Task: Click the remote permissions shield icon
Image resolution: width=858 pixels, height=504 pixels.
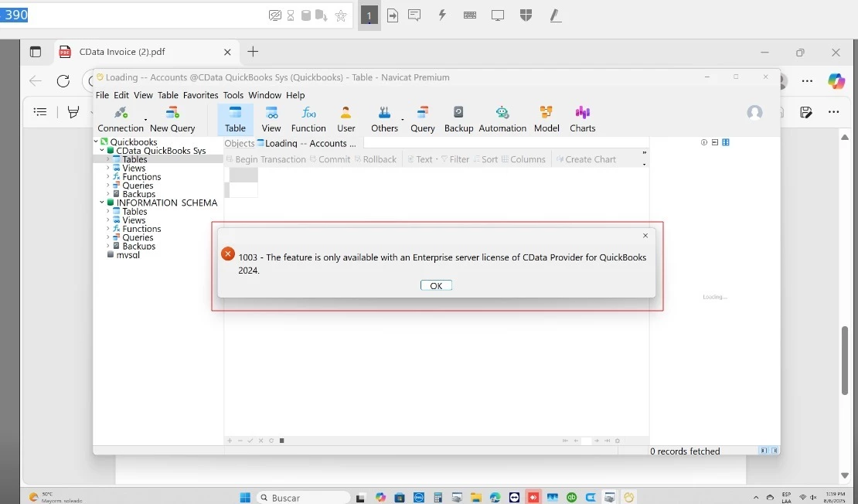Action: [526, 15]
